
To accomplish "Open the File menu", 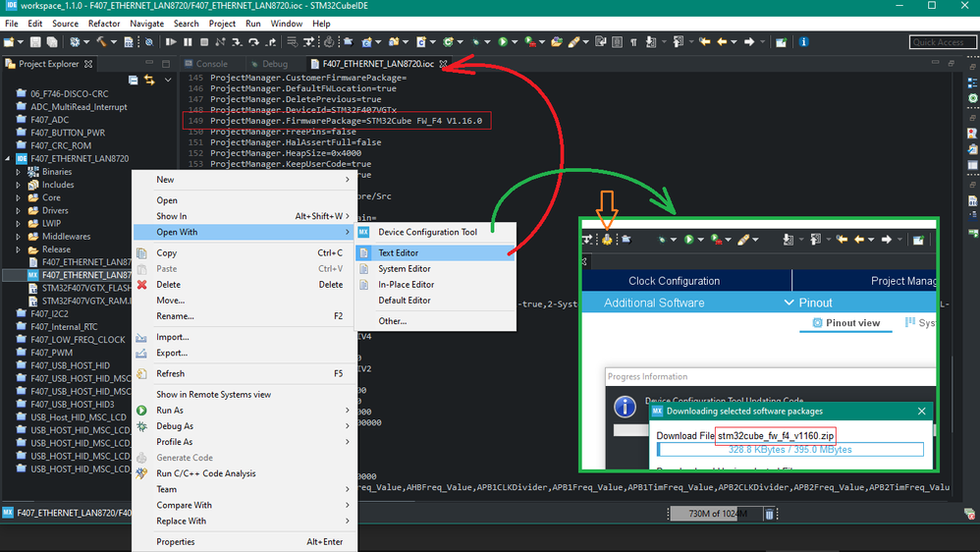I will (11, 24).
